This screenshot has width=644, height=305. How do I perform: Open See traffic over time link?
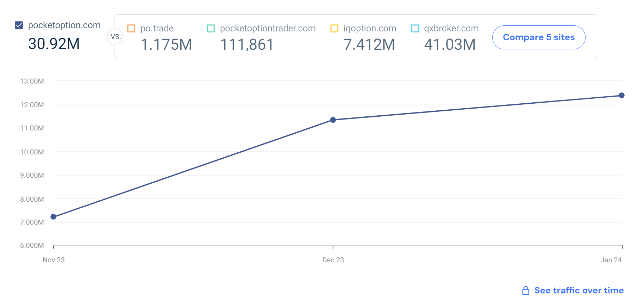click(x=579, y=291)
